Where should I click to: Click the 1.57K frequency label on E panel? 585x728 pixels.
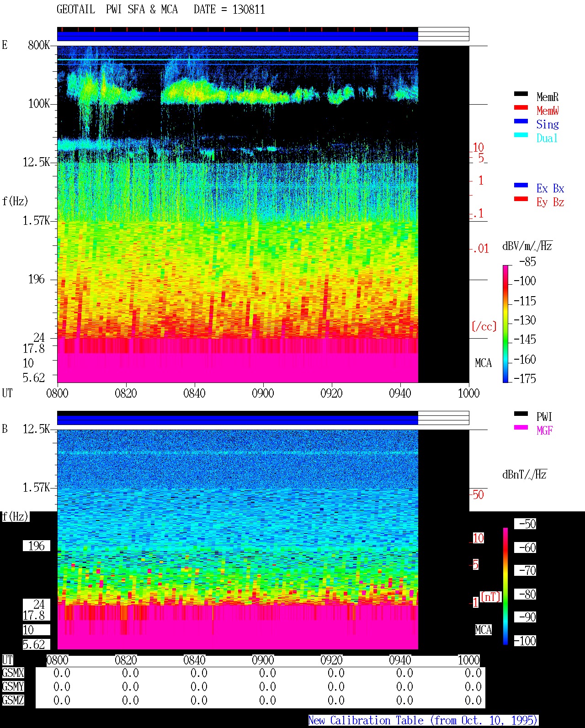tap(36, 220)
